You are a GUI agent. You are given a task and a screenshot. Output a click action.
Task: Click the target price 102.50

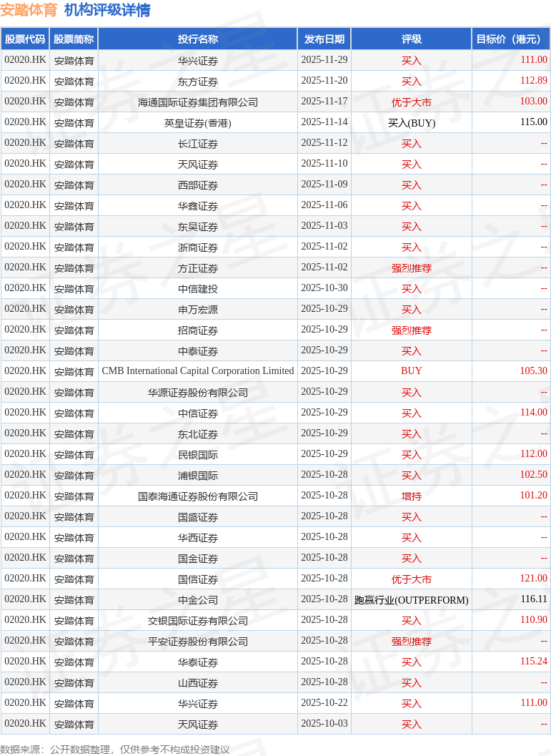(534, 474)
